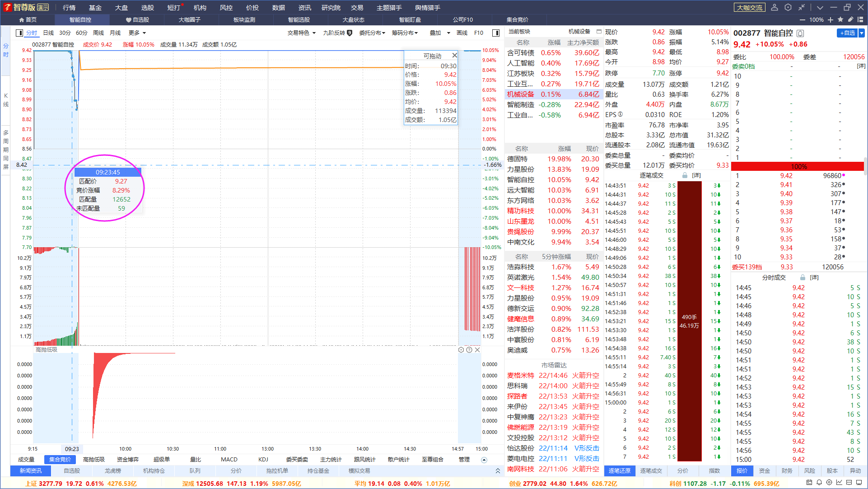Screen dimensions: 868x489
Task: Click the compress-arrows shrink view icon
Action: pos(802,7)
